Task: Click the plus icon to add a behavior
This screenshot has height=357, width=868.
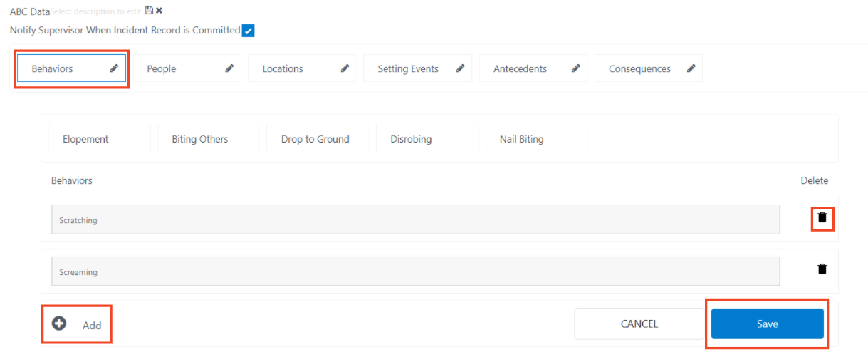Action: pyautogui.click(x=59, y=324)
